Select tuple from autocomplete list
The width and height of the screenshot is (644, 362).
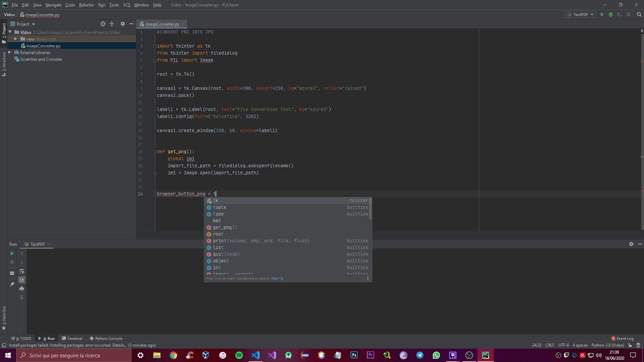coord(288,207)
